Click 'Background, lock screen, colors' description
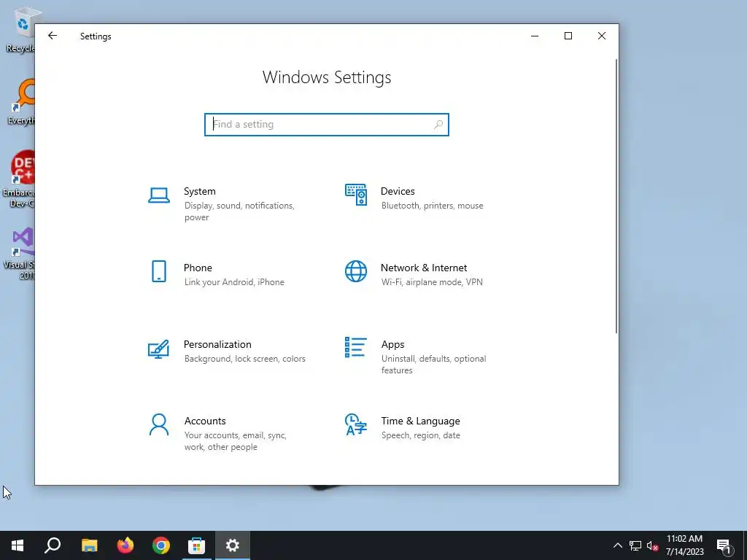The image size is (747, 560). click(244, 359)
